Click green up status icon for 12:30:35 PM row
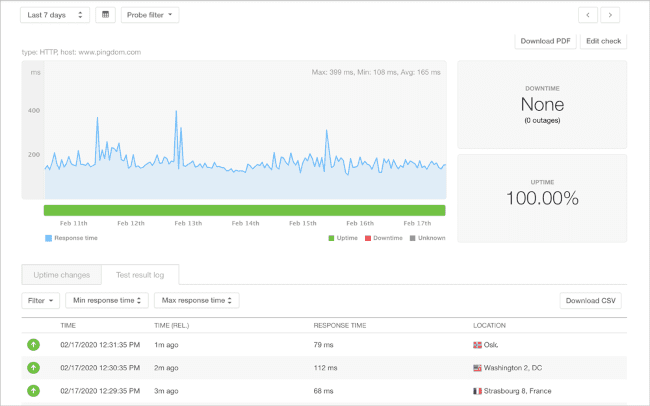Screen dimensions: 650x406 pyautogui.click(x=34, y=368)
